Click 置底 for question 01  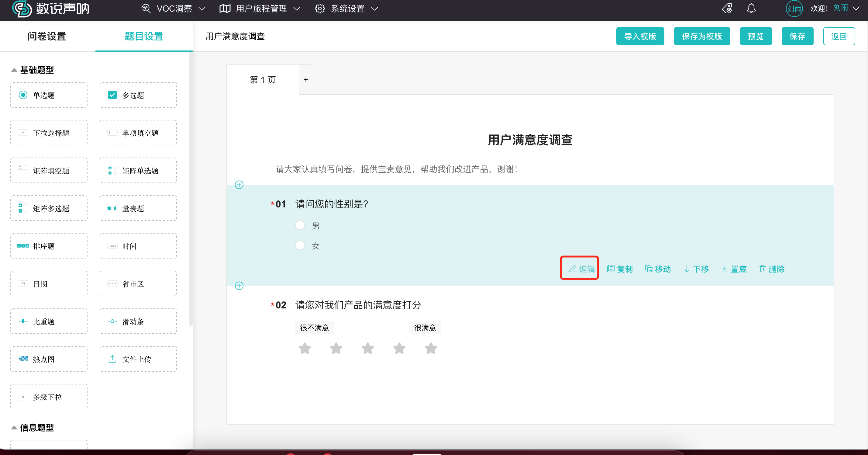click(734, 269)
